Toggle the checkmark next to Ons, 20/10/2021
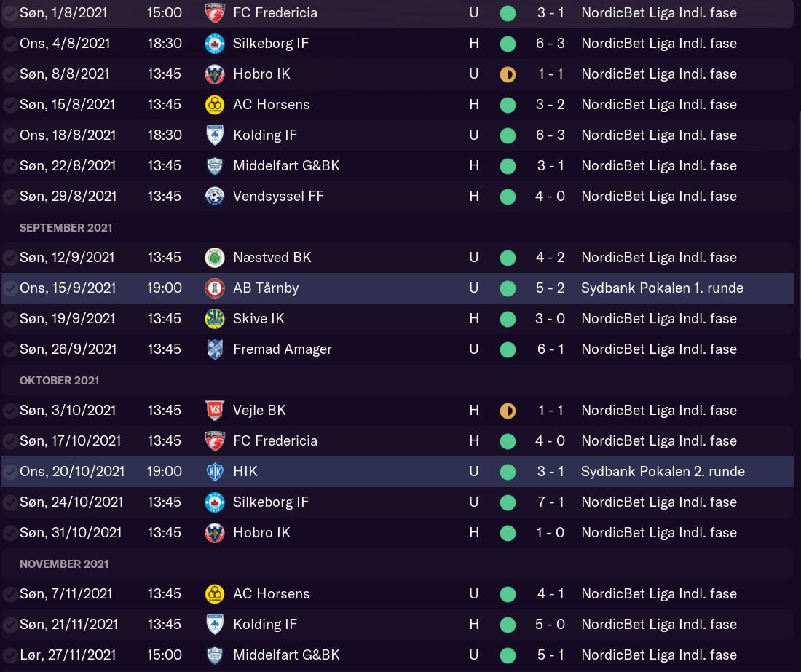The width and height of the screenshot is (801, 672). pyautogui.click(x=10, y=472)
